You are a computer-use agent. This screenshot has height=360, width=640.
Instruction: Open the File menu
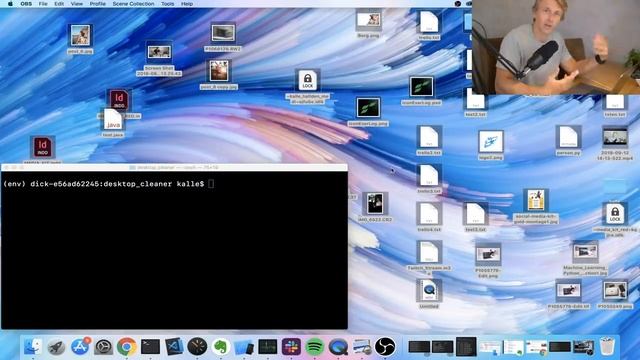pyautogui.click(x=43, y=4)
